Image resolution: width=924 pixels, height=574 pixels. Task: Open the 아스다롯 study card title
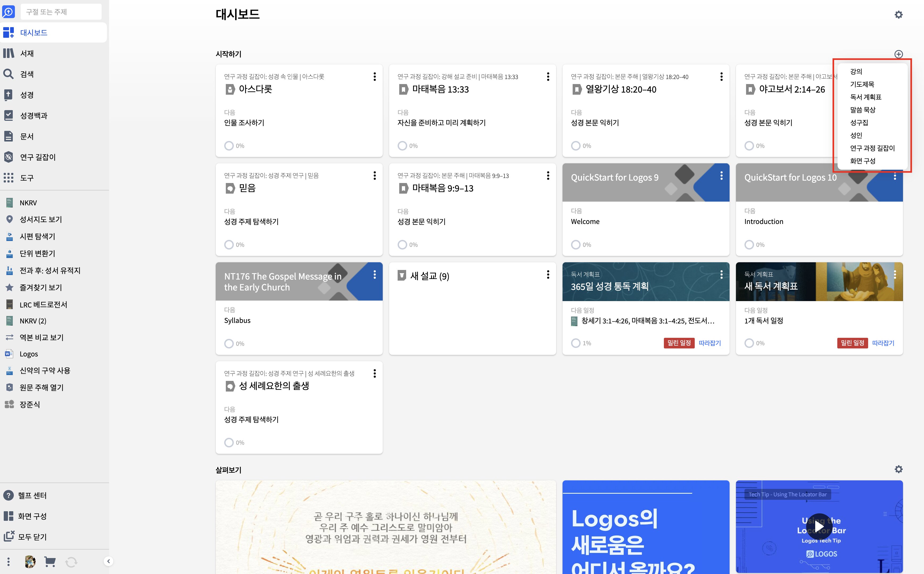tap(255, 89)
